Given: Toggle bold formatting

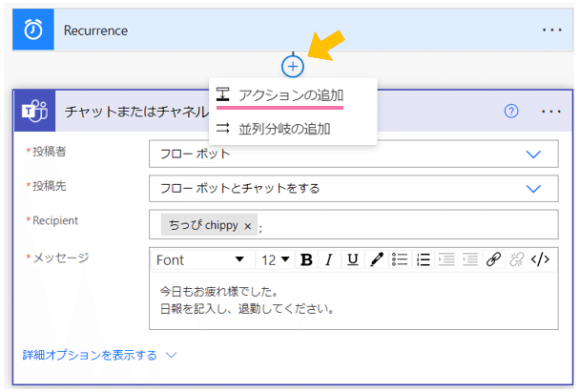Looking at the screenshot, I should [x=306, y=259].
